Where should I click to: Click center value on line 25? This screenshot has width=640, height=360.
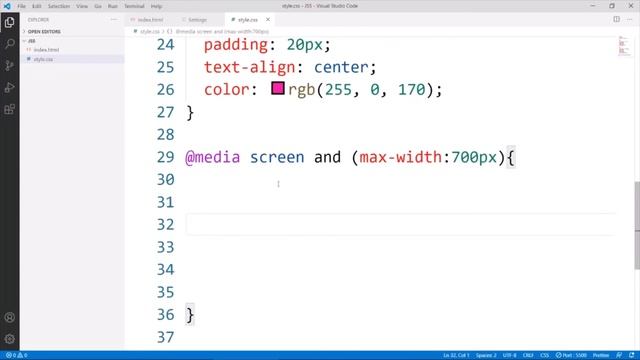[x=341, y=67]
